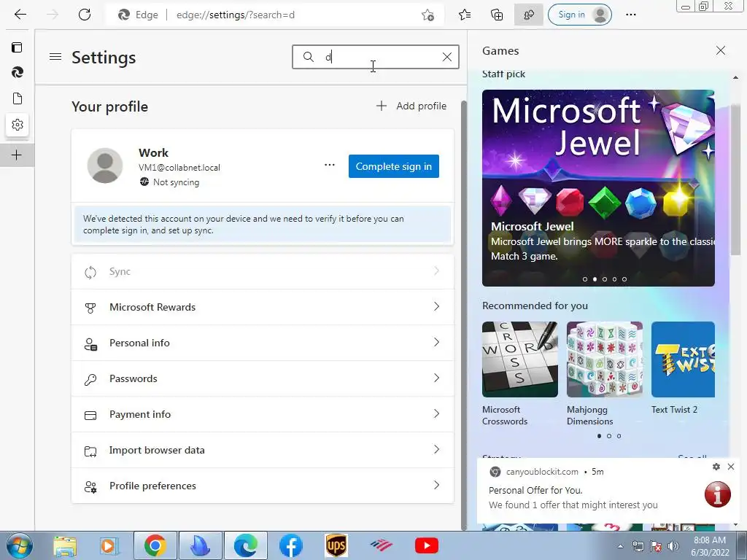The width and height of the screenshot is (747, 560).
Task: Dismiss the canyoublockit.com notification
Action: tap(731, 467)
